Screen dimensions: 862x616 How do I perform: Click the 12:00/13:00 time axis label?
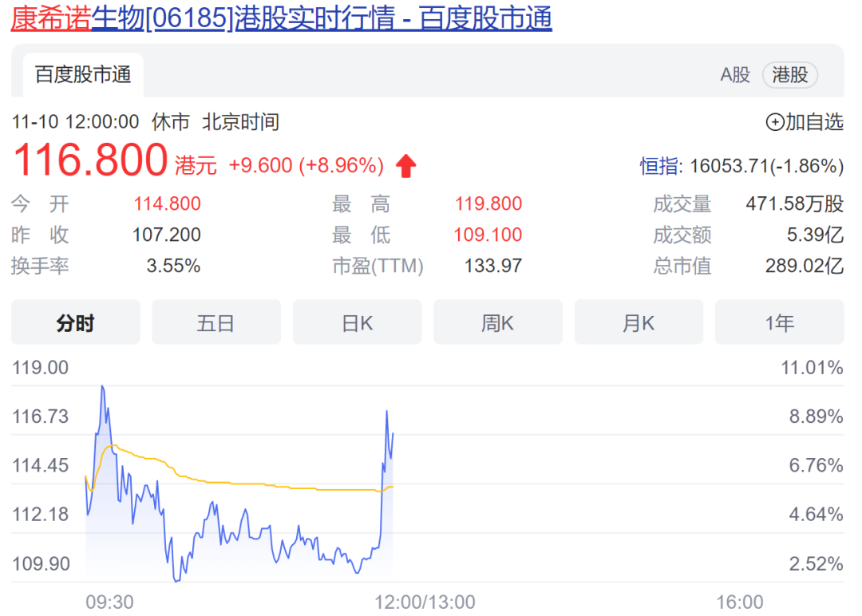pos(425,602)
